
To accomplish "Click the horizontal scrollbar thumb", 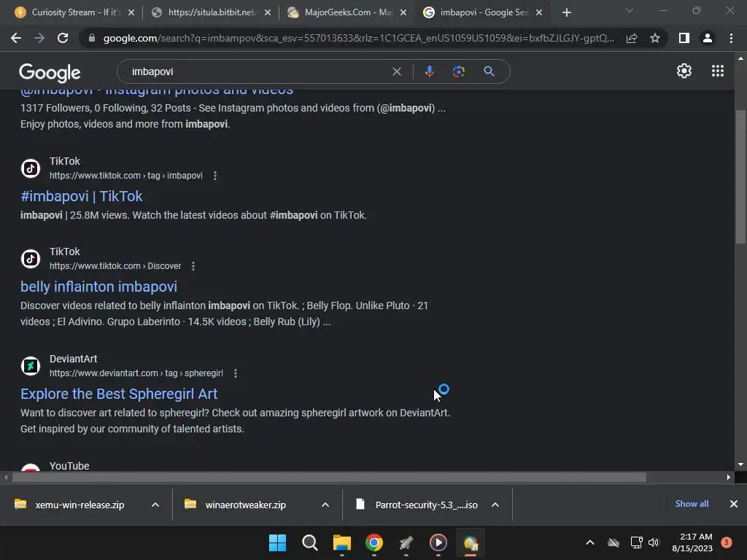I will pos(329,477).
